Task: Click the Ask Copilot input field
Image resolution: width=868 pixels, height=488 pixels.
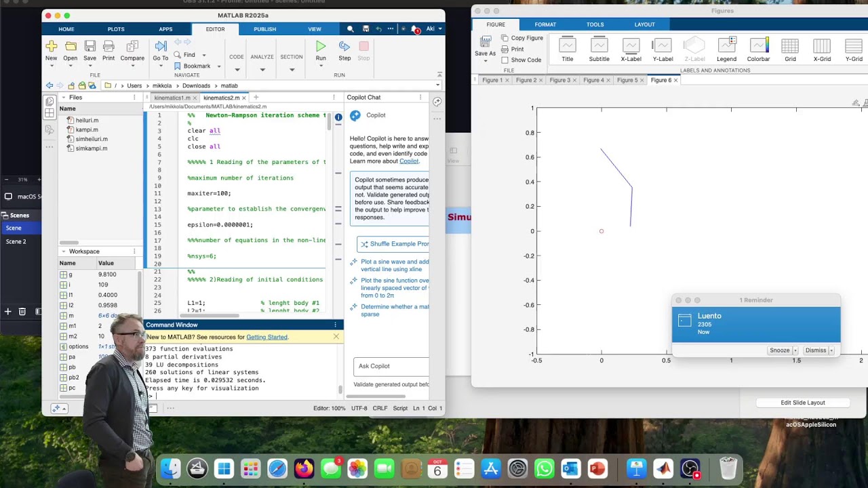Action: pos(391,366)
